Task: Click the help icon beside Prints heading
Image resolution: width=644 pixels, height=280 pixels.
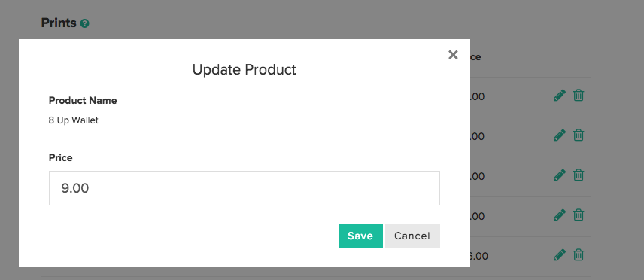Action: click(x=84, y=23)
